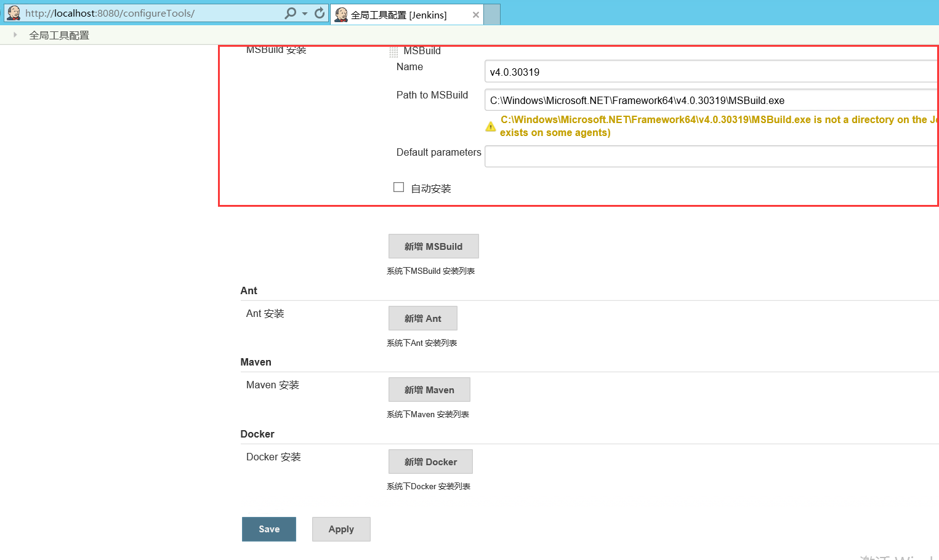This screenshot has height=560, width=939.
Task: Click the Save button
Action: pyautogui.click(x=269, y=529)
